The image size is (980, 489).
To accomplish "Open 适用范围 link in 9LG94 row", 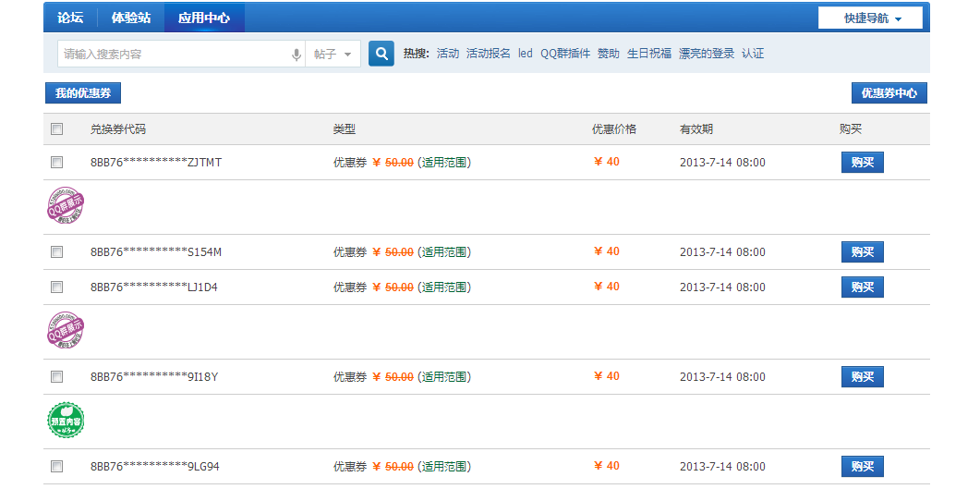I will coord(444,467).
